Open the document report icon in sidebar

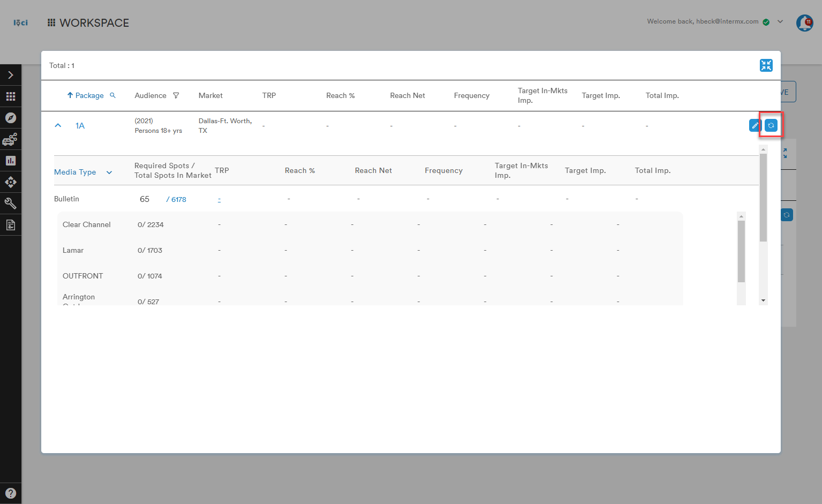pyautogui.click(x=11, y=225)
